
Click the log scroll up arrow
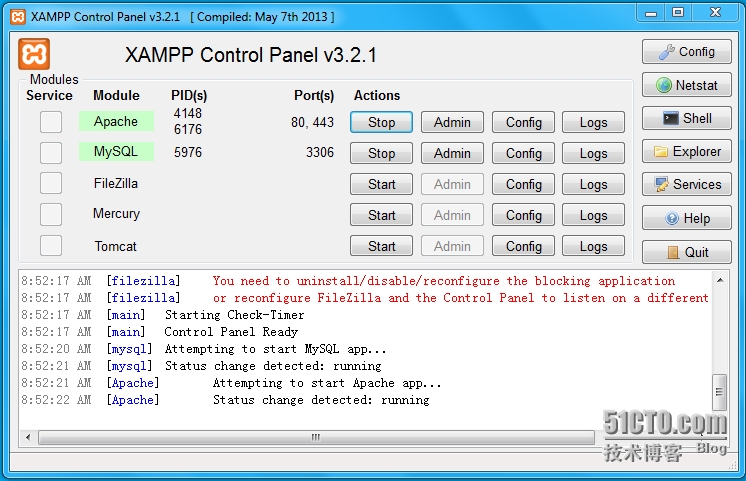[x=720, y=280]
